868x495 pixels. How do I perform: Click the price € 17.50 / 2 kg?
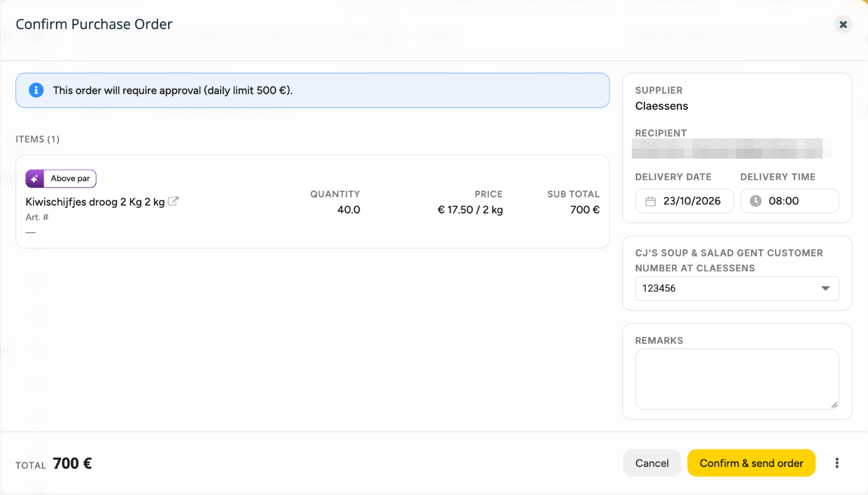(x=470, y=210)
